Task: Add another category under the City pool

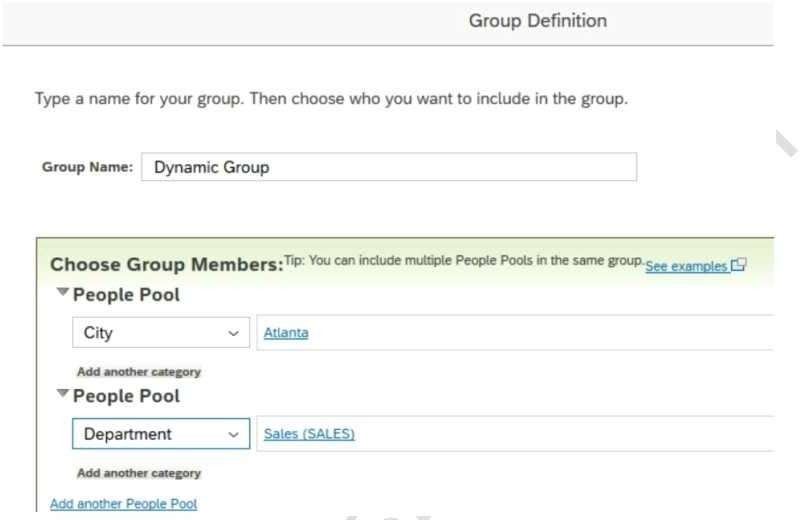Action: point(139,372)
